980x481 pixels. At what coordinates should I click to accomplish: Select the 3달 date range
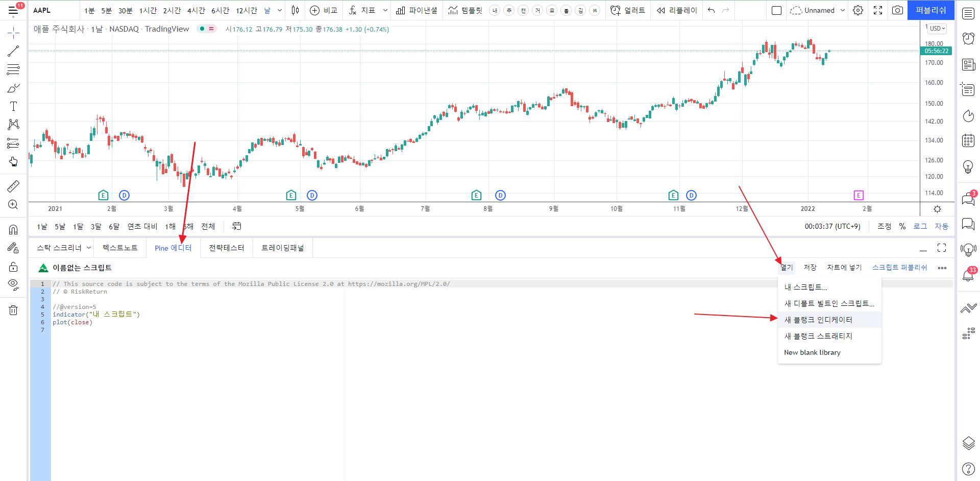pos(96,227)
